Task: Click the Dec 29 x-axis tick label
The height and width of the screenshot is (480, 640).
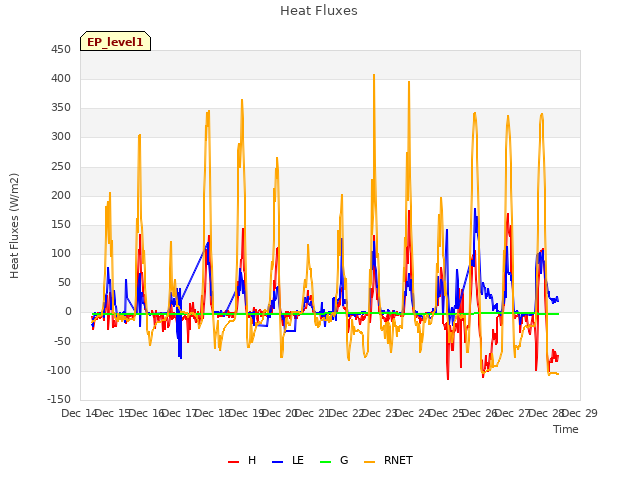Action: click(580, 413)
